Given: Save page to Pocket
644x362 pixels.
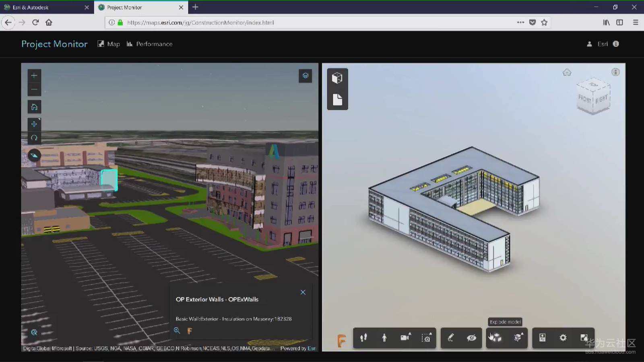Looking at the screenshot, I should point(533,23).
